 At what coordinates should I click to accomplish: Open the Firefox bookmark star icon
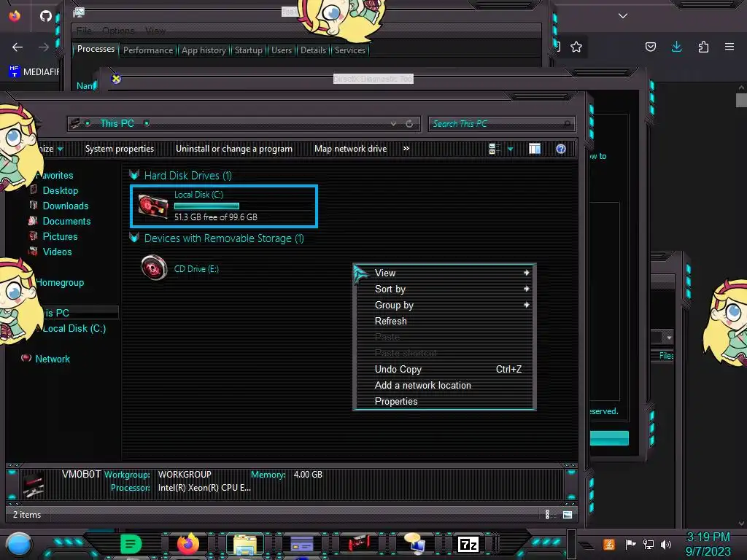pyautogui.click(x=576, y=47)
